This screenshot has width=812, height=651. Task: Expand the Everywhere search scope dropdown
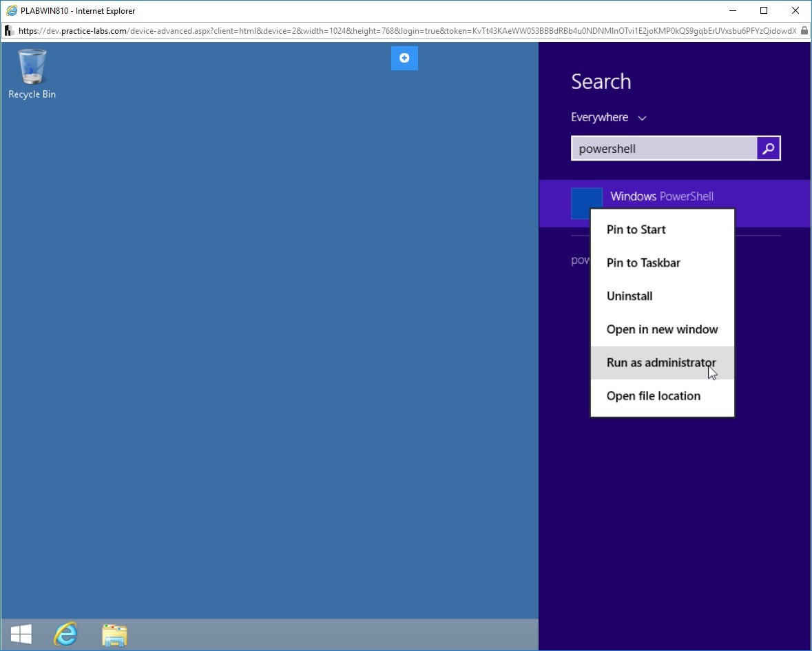click(608, 118)
